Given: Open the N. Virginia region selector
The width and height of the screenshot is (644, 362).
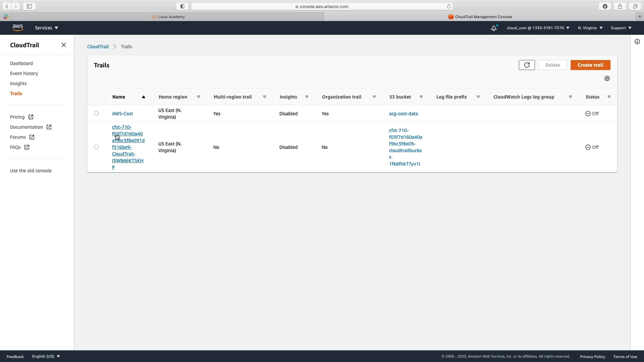Looking at the screenshot, I should 590,28.
